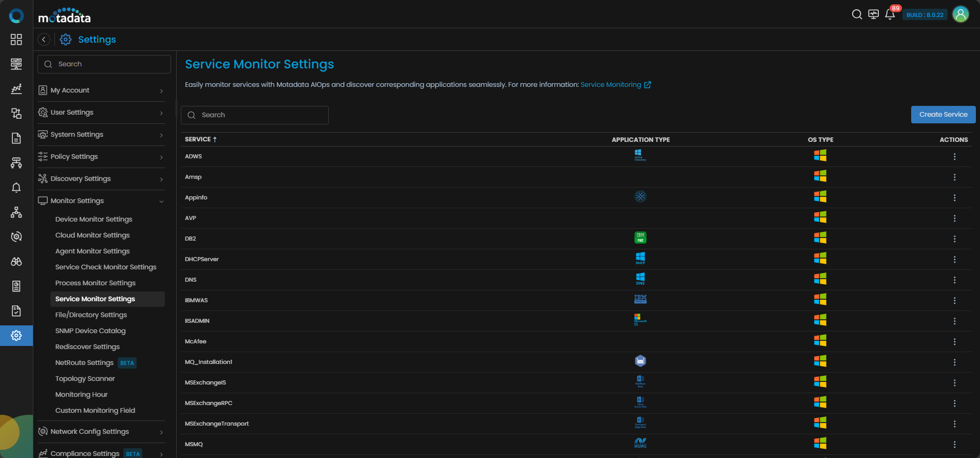980x458 pixels.
Task: Open Custom Monitoring Field
Action: (x=95, y=411)
